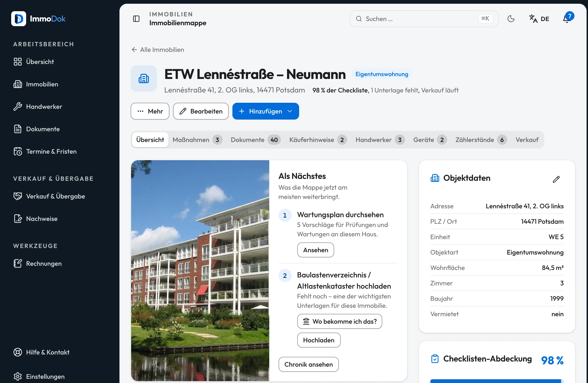Click Ansehen for Wartungsplan
Viewport: 588px width, 383px height.
[315, 250]
